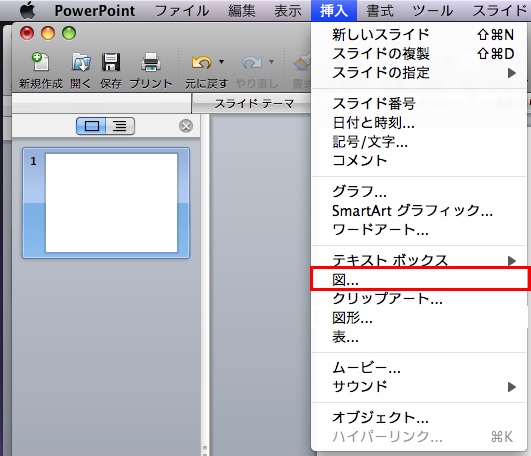Viewport: 531px width, 456px height.
Task: Click the やり直し redo icon
Action: click(x=252, y=62)
